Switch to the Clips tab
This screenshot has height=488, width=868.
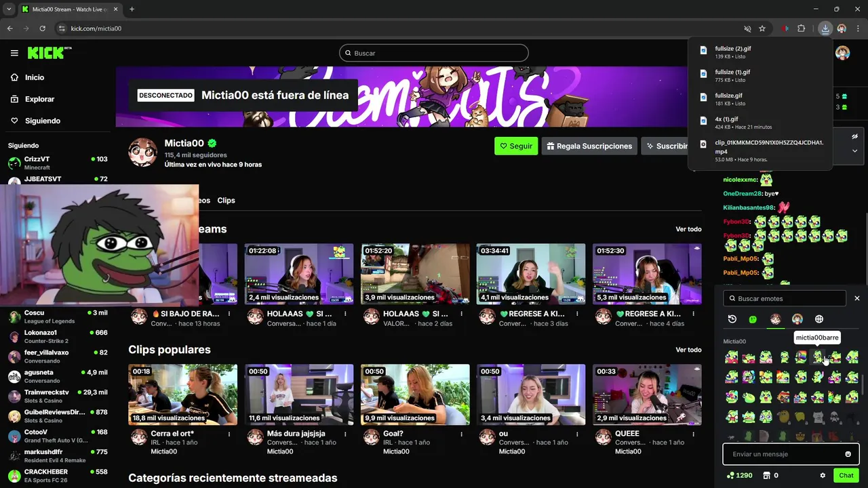226,201
